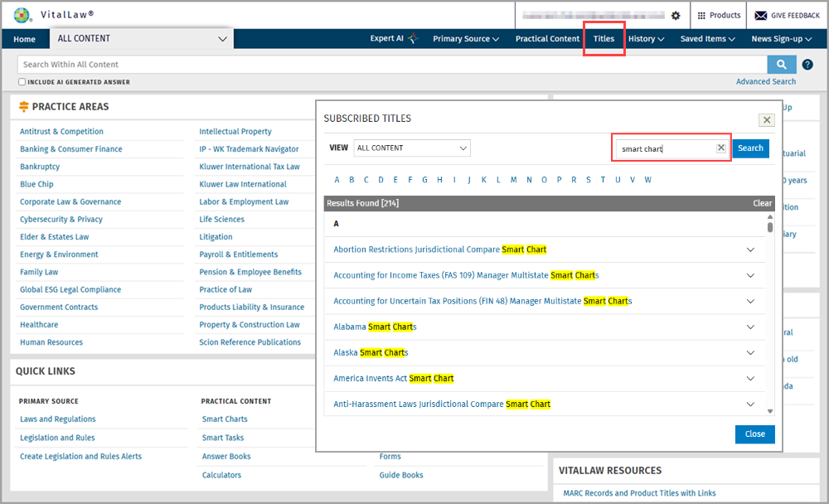This screenshot has width=829, height=504.
Task: Open Intellectual Property practice area
Action: coord(235,132)
